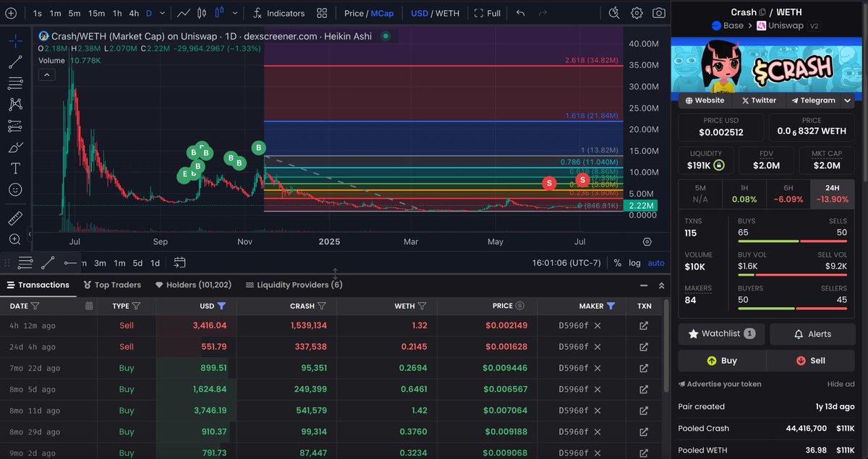The width and height of the screenshot is (868, 459).
Task: Select the crosshair cursor tool
Action: click(x=15, y=41)
